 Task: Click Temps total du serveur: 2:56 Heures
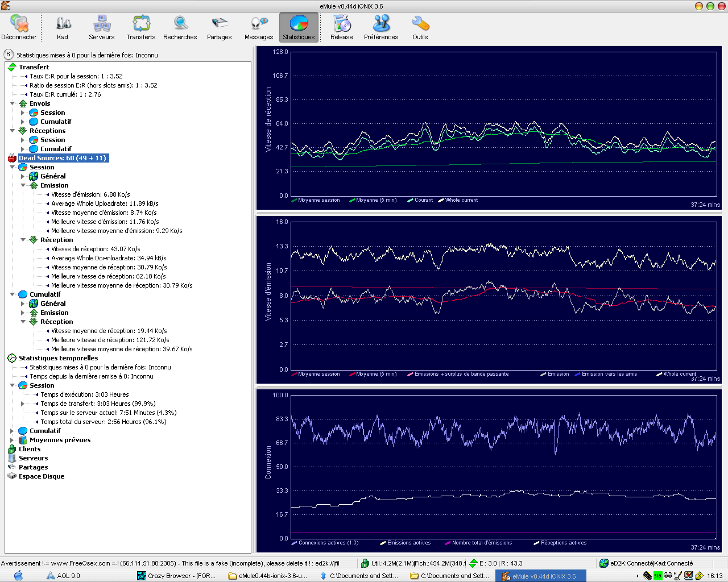[104, 422]
